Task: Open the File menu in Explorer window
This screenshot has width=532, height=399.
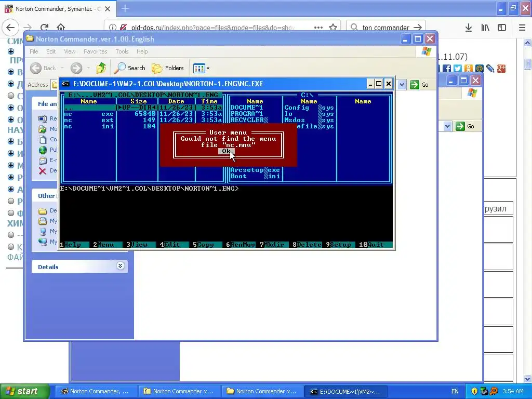Action: point(34,51)
